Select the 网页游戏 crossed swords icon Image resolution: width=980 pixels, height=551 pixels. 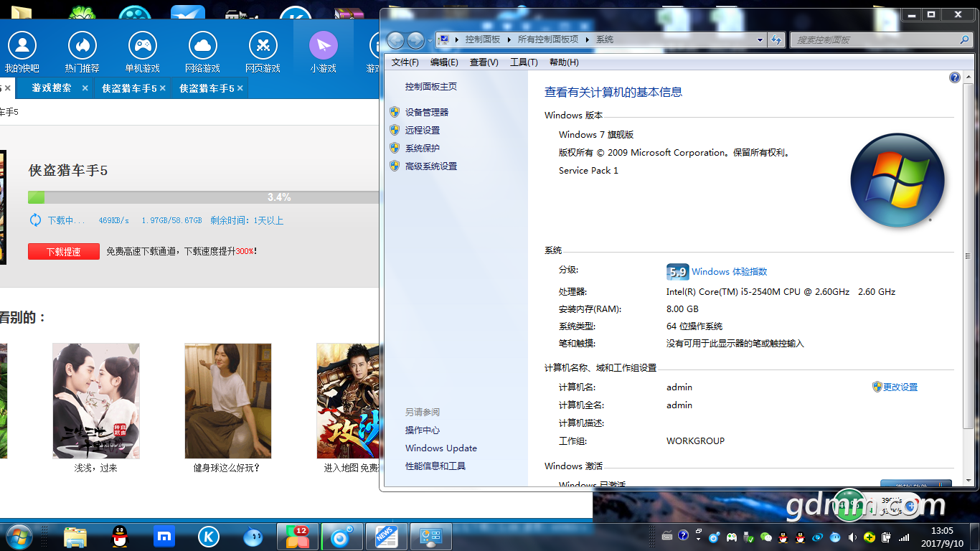point(263,47)
